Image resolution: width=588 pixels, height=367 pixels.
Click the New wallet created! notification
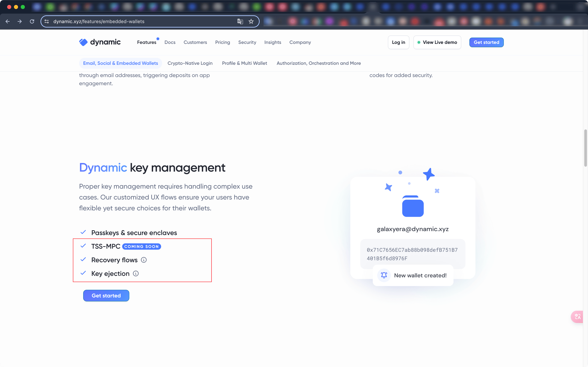pos(413,275)
